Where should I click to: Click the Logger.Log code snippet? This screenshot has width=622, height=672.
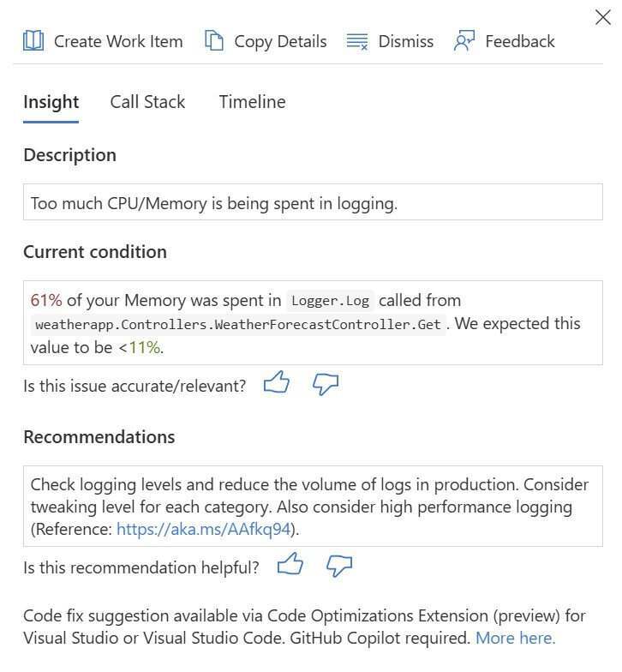pyautogui.click(x=330, y=301)
